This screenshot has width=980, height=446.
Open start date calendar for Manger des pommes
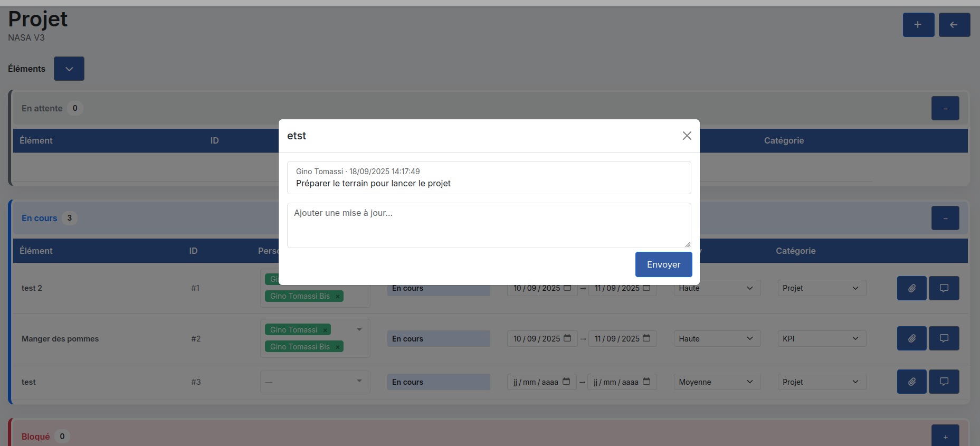567,338
